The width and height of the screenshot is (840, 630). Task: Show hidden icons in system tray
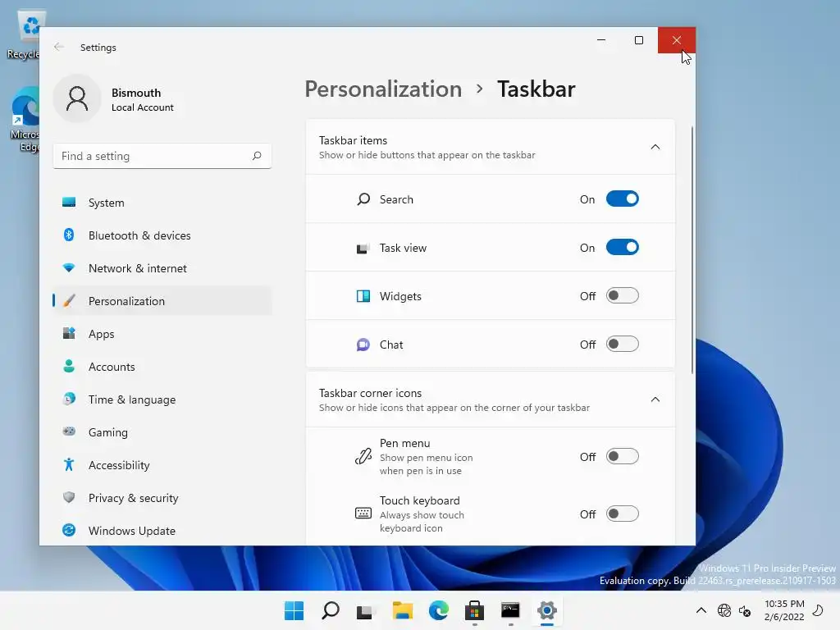click(701, 610)
